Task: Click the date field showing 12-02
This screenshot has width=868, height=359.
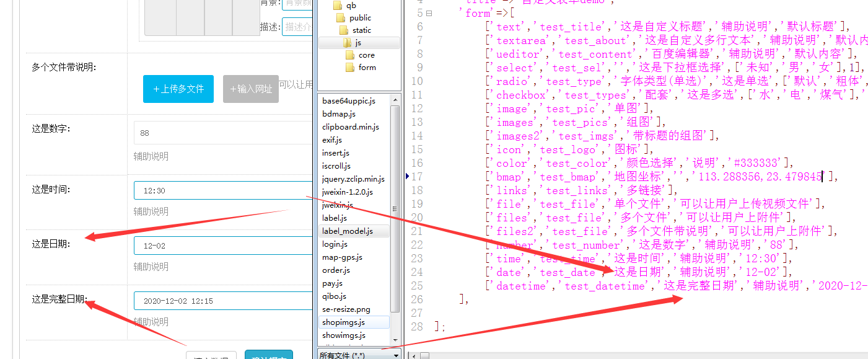Action: (x=223, y=246)
